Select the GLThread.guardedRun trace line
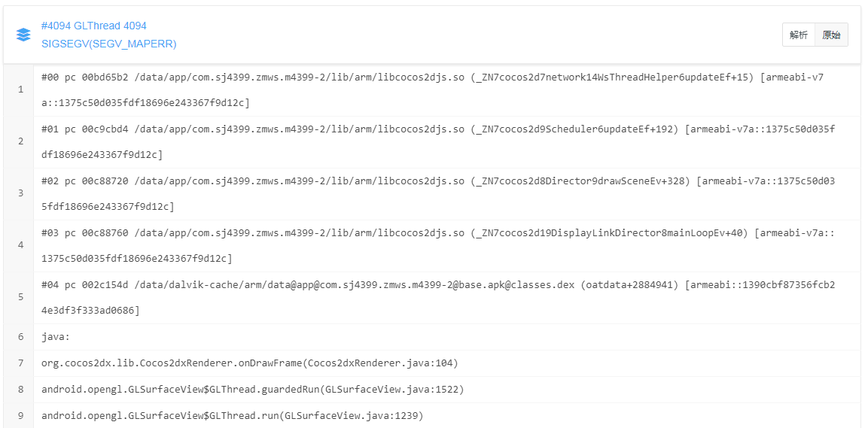This screenshot has width=868, height=428. pyautogui.click(x=252, y=390)
